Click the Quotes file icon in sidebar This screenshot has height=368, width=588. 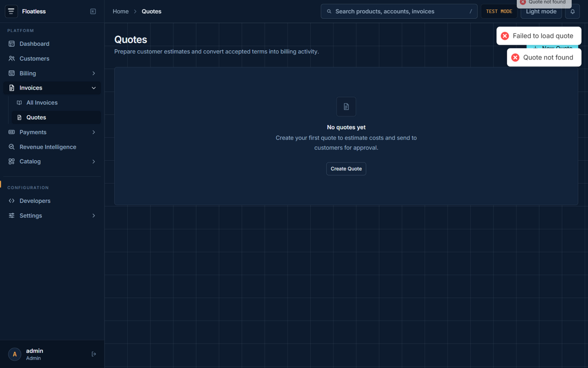click(19, 117)
